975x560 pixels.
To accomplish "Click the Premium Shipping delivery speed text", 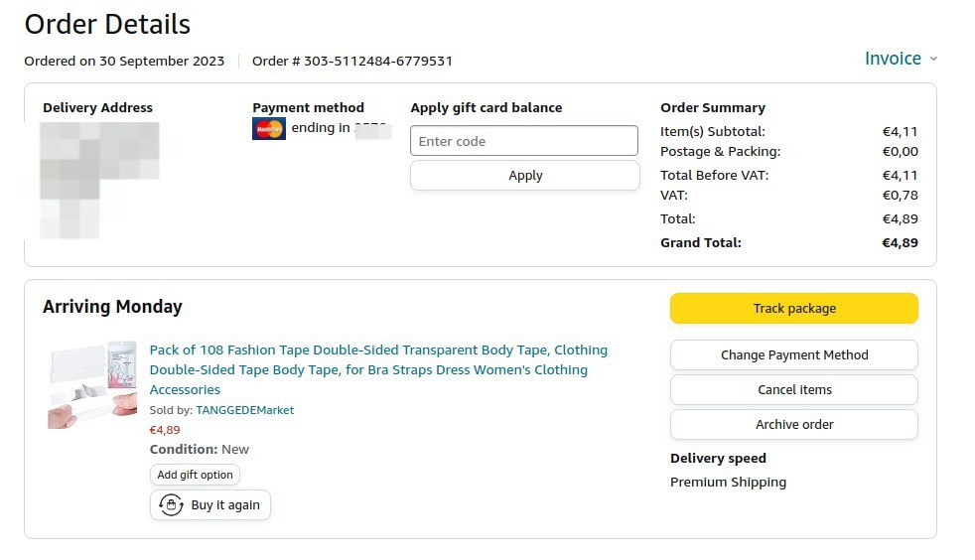I will coord(728,483).
